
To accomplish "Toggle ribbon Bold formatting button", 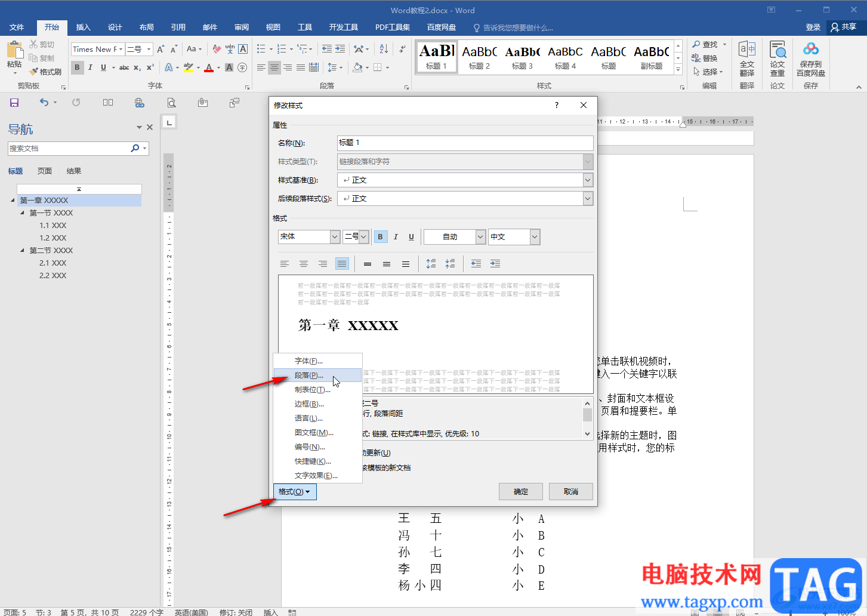I will (77, 67).
